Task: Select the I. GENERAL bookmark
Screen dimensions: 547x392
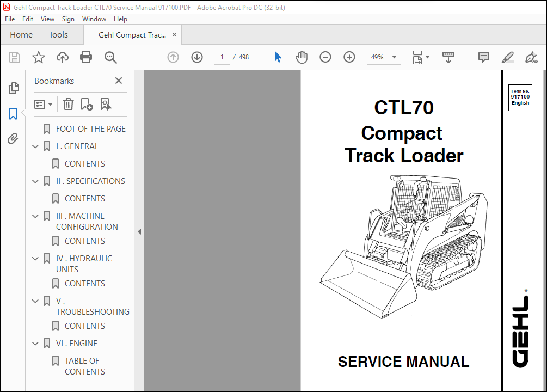Action: coord(77,146)
